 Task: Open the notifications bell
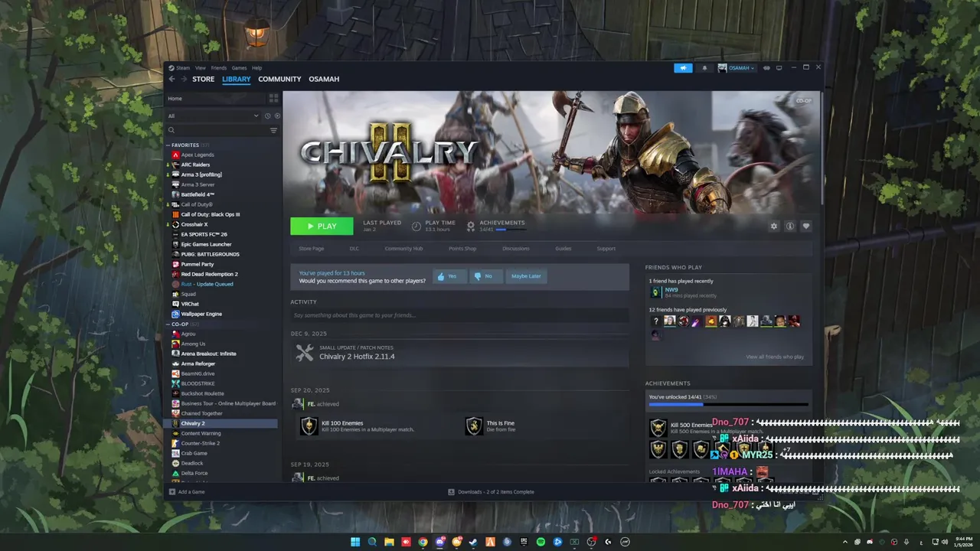click(x=704, y=68)
